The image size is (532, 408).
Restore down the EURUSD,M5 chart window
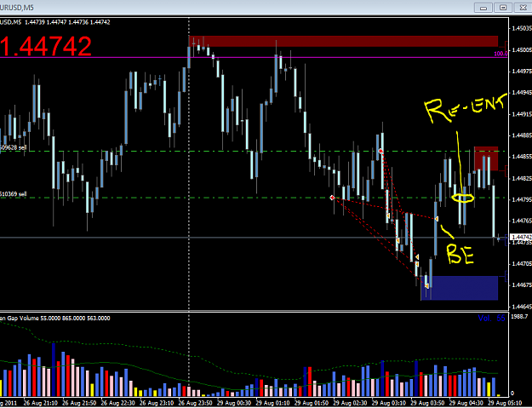click(x=503, y=8)
